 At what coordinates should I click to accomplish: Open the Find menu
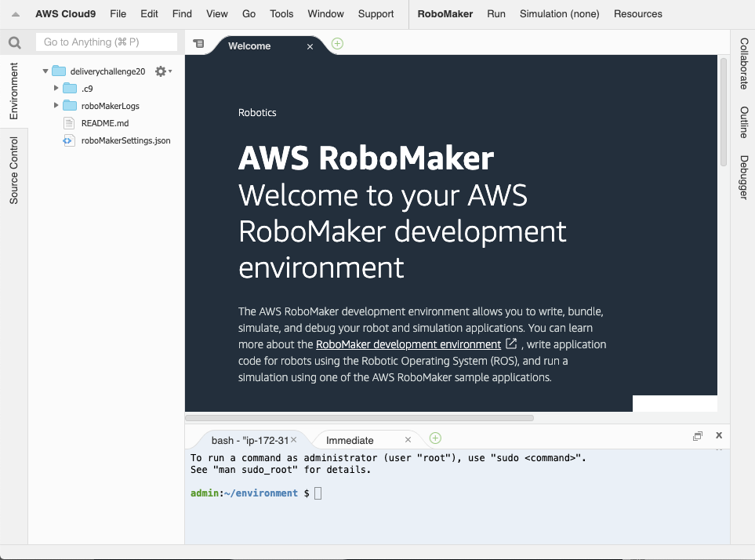pyautogui.click(x=182, y=14)
